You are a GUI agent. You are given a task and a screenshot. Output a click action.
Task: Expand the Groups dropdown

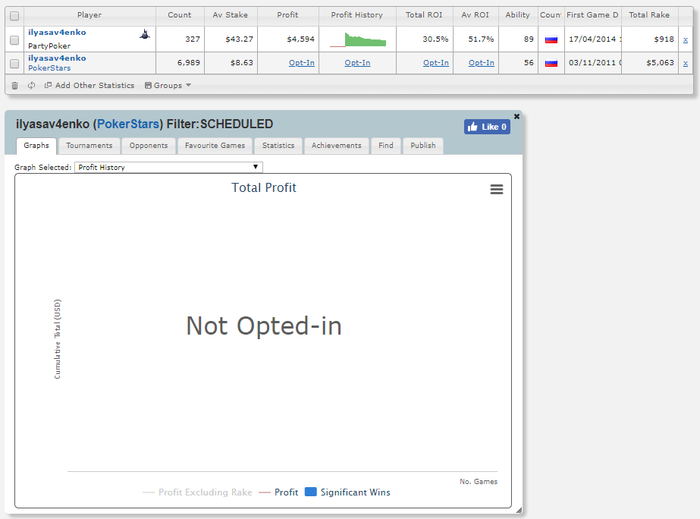pos(168,85)
